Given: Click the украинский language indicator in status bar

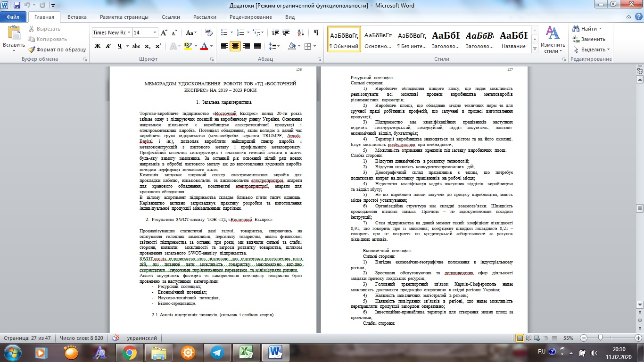Looking at the screenshot, I should tap(143, 338).
